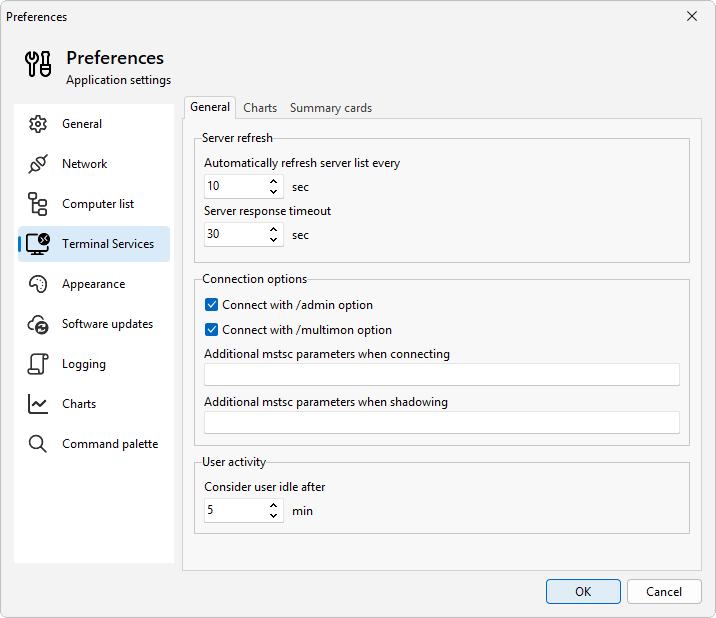Click the 'min' unit label
716x618 pixels.
(x=302, y=511)
